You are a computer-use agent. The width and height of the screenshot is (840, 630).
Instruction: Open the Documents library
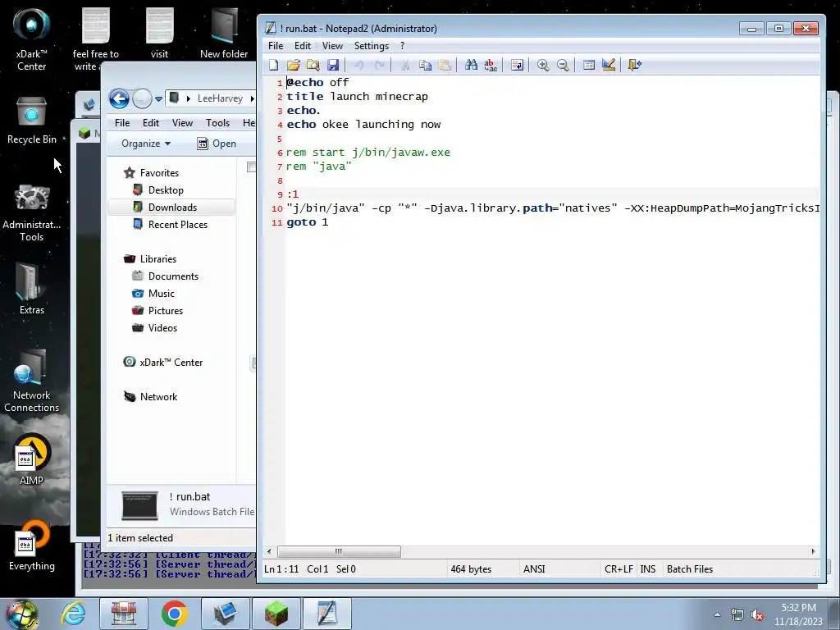point(173,276)
